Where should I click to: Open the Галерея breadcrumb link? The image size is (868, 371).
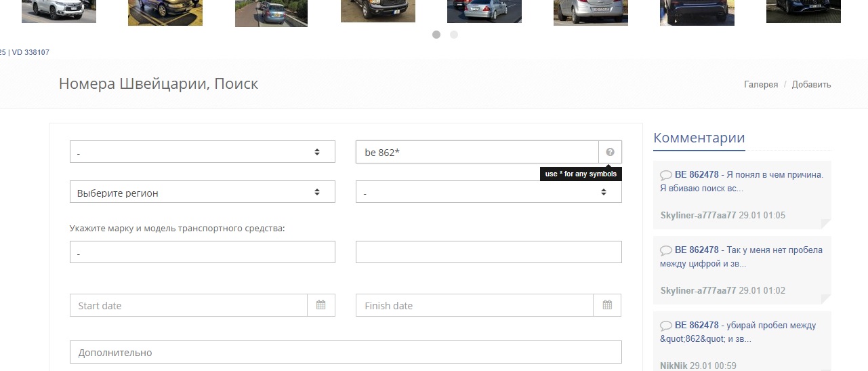pyautogui.click(x=761, y=85)
